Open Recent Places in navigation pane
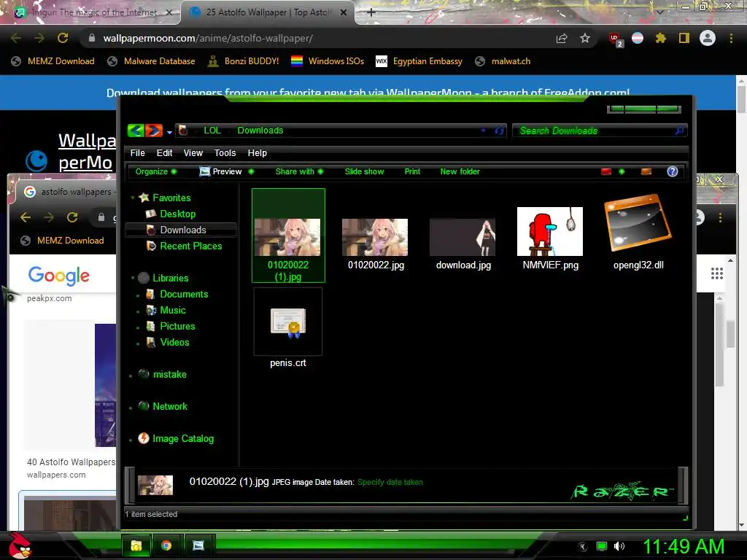The image size is (747, 560). (190, 246)
